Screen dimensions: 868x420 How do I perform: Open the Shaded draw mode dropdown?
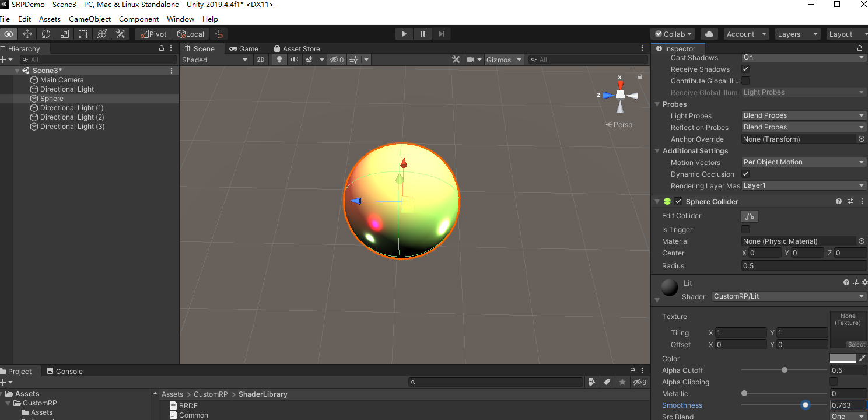click(x=215, y=60)
